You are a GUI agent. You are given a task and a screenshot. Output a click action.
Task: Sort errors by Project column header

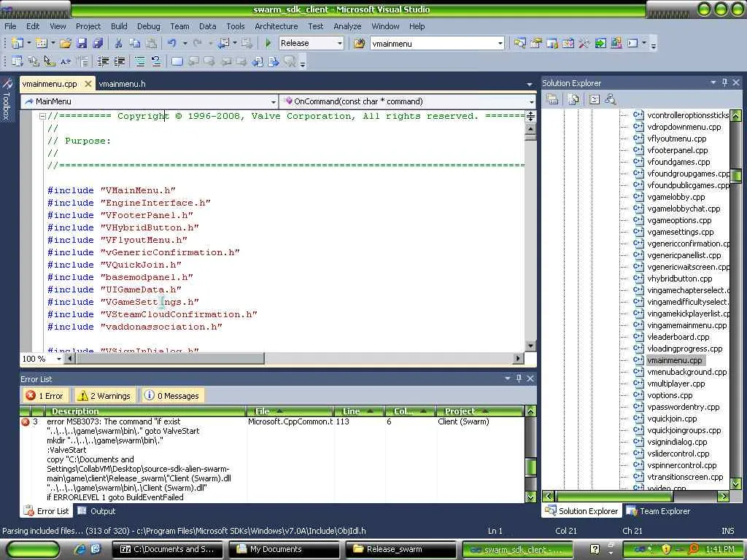coord(480,411)
